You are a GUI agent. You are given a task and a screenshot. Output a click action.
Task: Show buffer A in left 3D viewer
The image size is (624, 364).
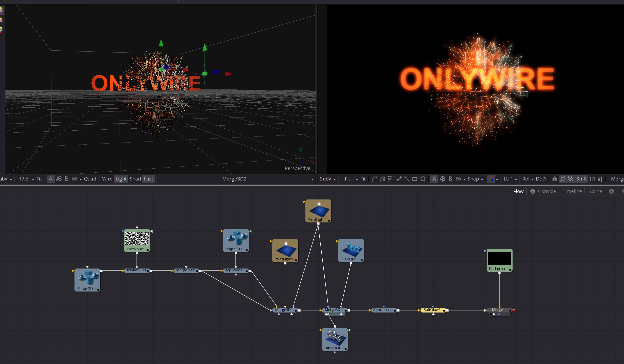tap(50, 179)
